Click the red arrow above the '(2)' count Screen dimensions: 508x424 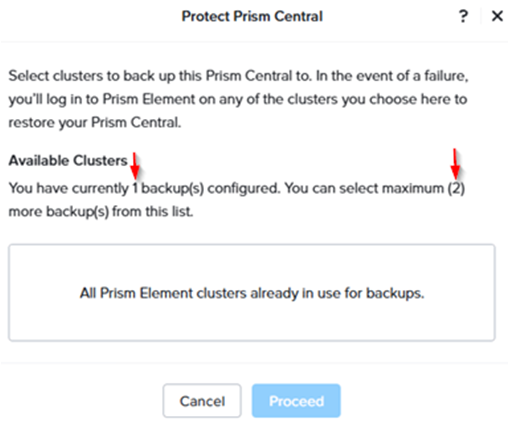455,163
